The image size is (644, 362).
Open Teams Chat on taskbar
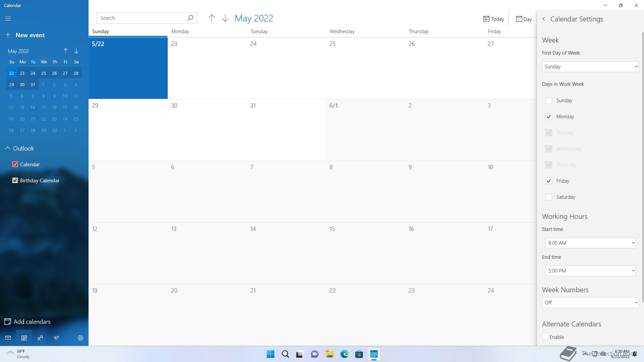coord(315,354)
